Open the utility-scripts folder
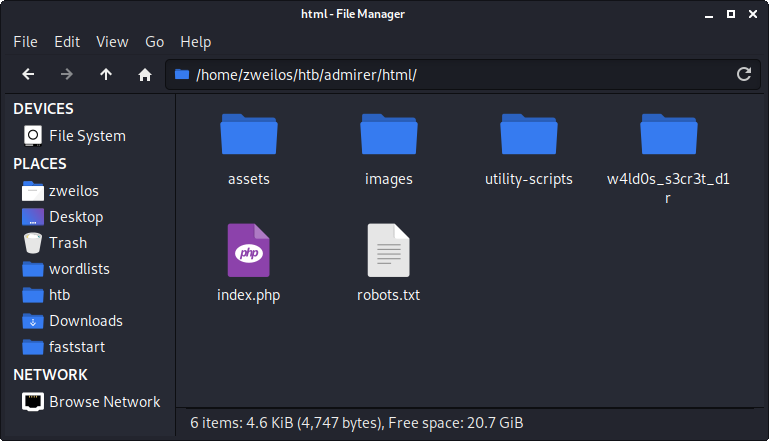The image size is (769, 441). pos(528,135)
